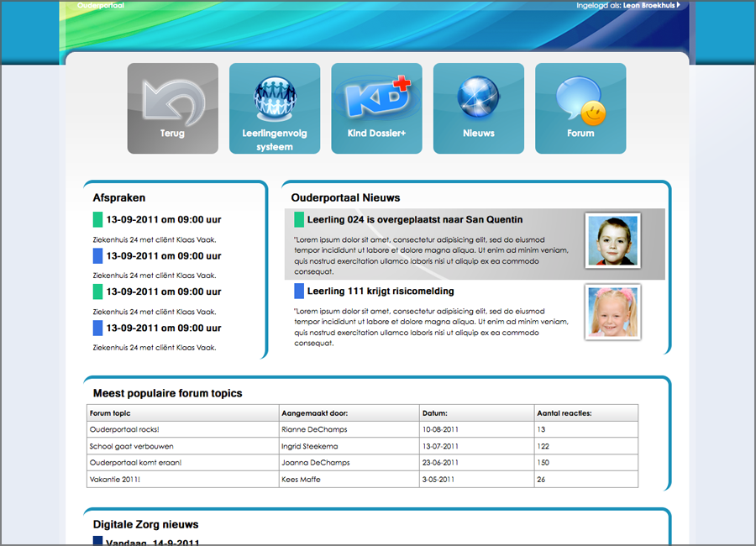Click the headline Leerling 111 krijgt risicomelding

pos(380,291)
